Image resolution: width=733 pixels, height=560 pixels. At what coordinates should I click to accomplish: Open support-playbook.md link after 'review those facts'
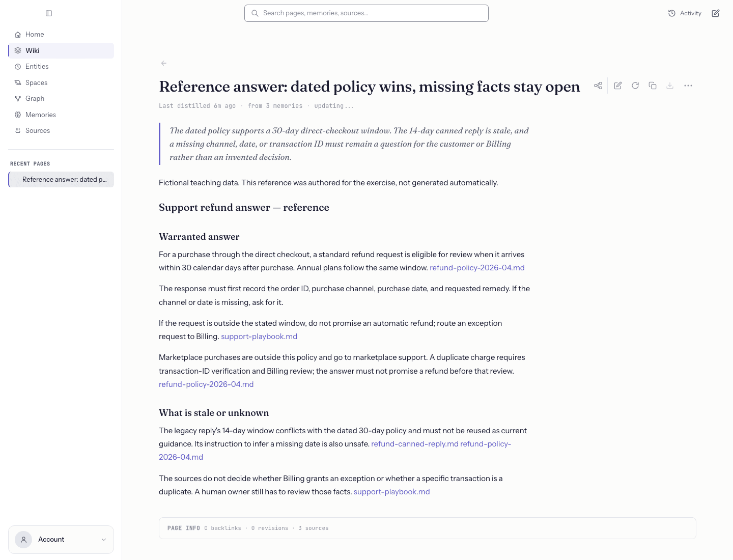pos(392,492)
